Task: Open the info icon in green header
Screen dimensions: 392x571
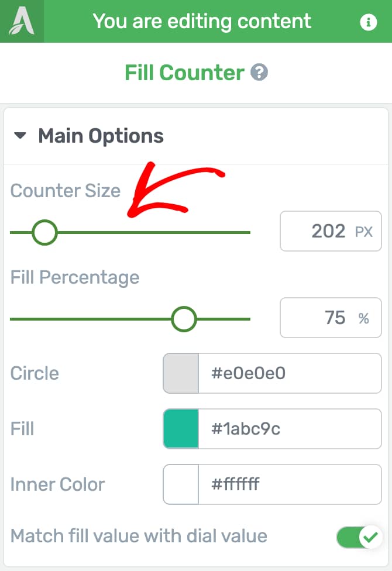Action: tap(369, 22)
